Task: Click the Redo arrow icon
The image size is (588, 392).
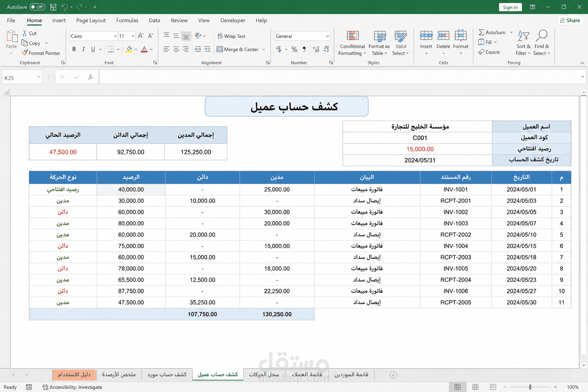Action: 80,7
